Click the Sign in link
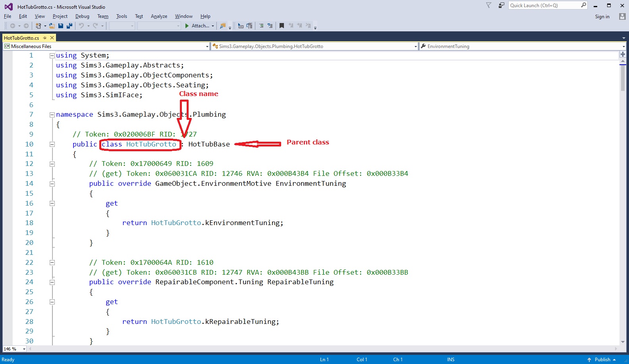 point(602,17)
